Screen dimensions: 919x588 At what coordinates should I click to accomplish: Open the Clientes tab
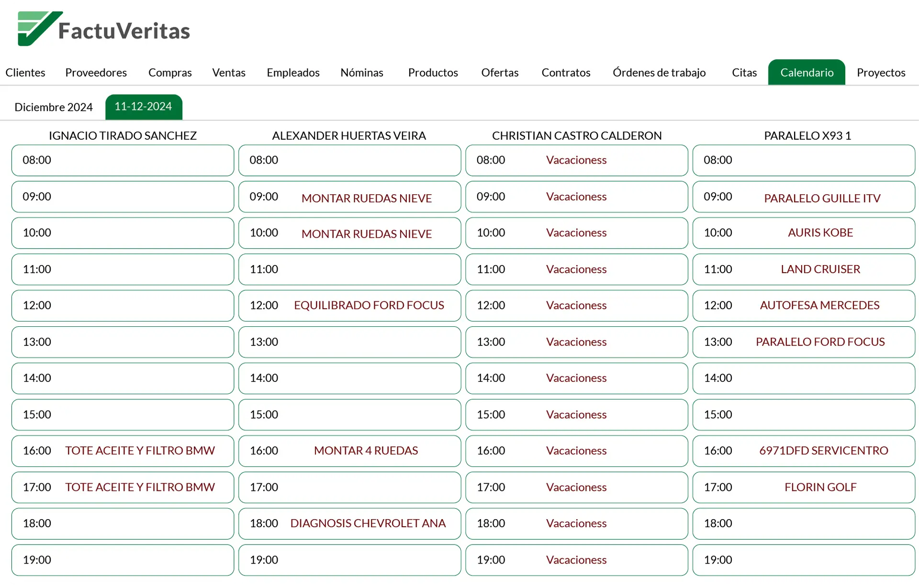click(25, 72)
